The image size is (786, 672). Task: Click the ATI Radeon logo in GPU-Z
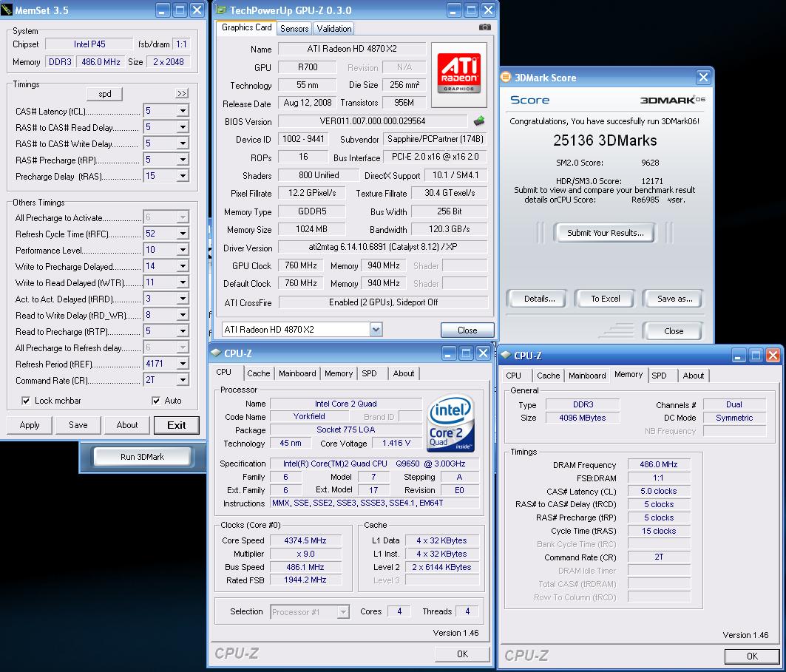tap(458, 74)
